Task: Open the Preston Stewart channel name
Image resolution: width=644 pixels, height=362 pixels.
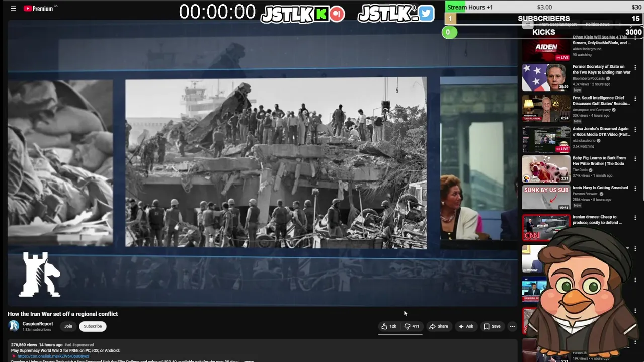Action: point(585,194)
